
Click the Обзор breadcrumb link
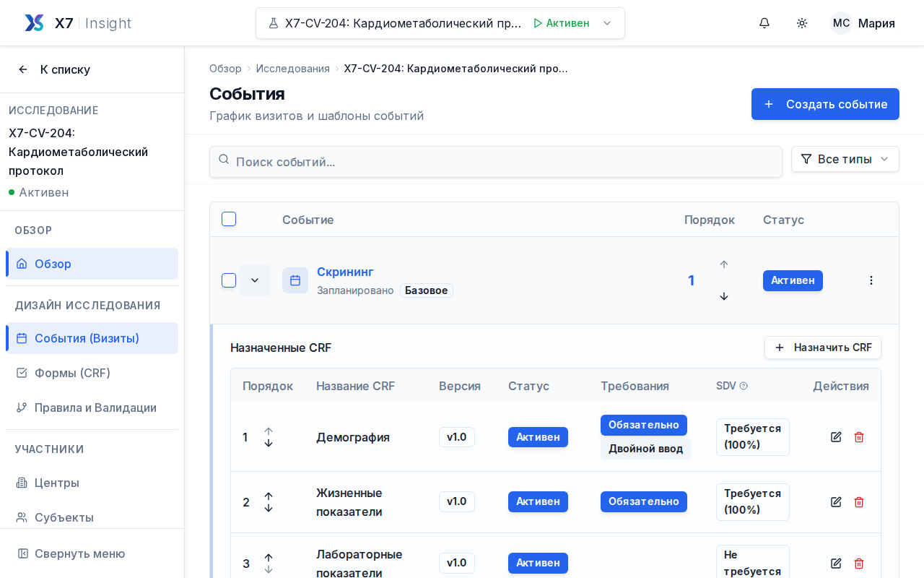click(225, 69)
